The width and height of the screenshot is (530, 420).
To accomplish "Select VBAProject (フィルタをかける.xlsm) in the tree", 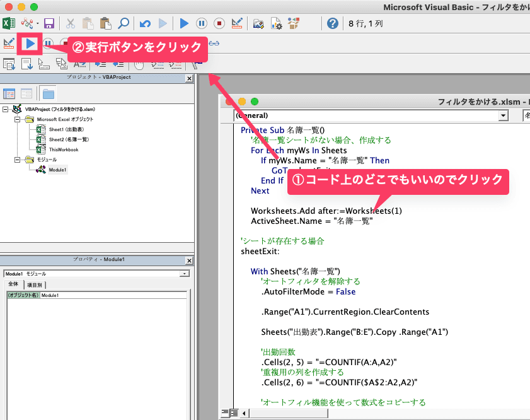I will pyautogui.click(x=60, y=109).
